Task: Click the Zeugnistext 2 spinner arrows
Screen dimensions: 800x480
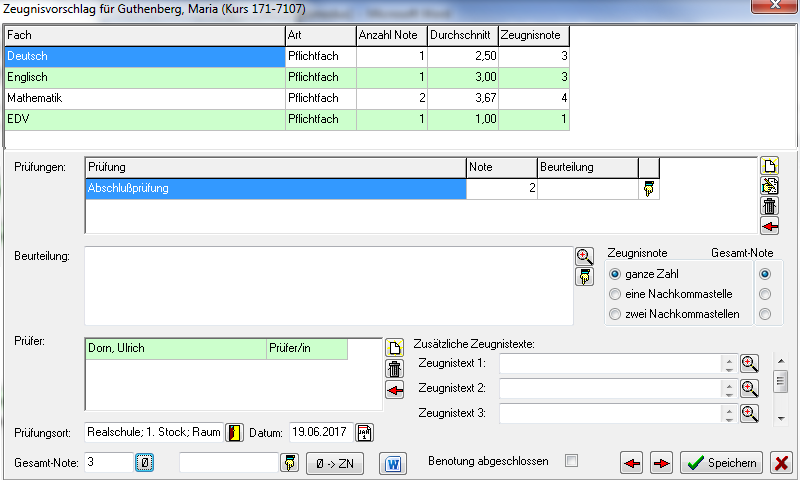Action: [729, 389]
